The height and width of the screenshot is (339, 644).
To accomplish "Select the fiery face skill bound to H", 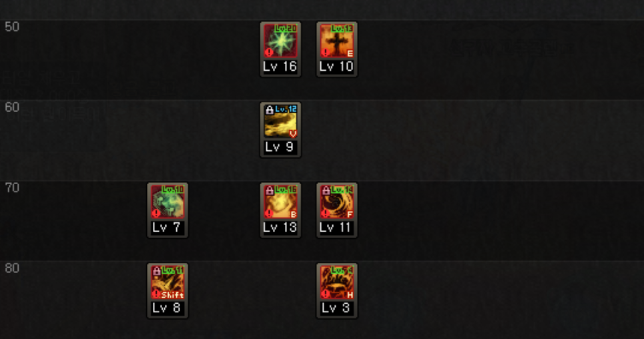I will pyautogui.click(x=337, y=282).
